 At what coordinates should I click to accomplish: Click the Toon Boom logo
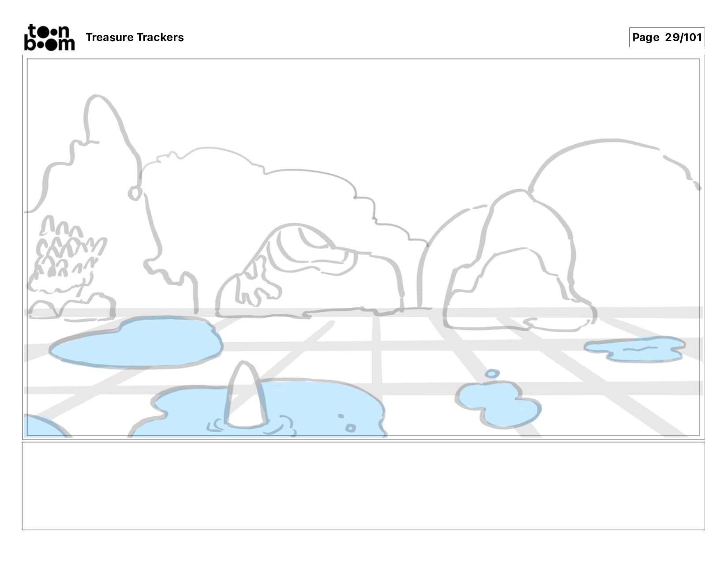click(x=49, y=37)
